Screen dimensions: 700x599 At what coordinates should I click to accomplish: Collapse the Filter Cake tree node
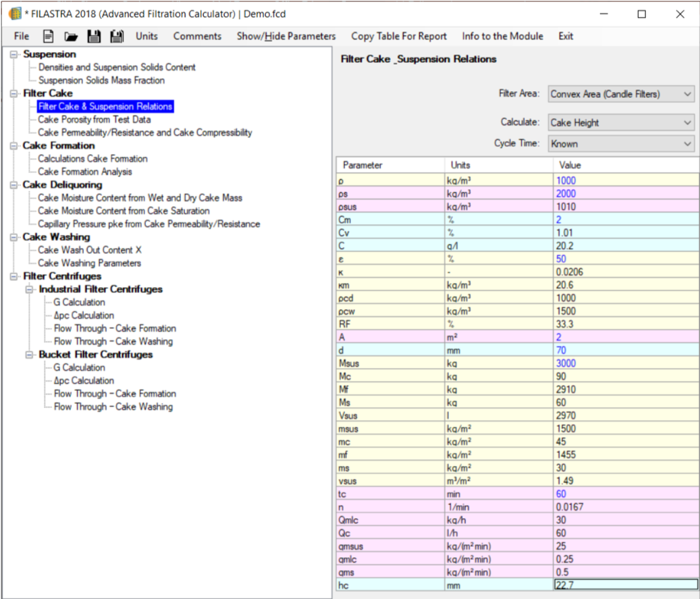[14, 93]
